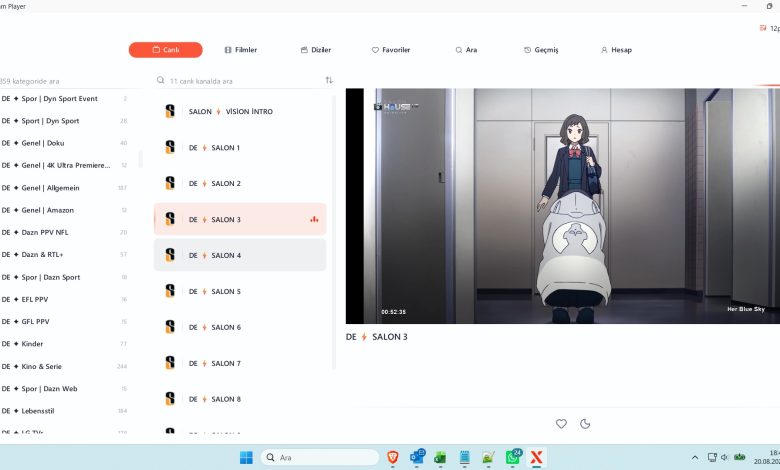Screen dimensions: 780x470
Task: Select DE SALON 3 channel
Action: click(240, 219)
